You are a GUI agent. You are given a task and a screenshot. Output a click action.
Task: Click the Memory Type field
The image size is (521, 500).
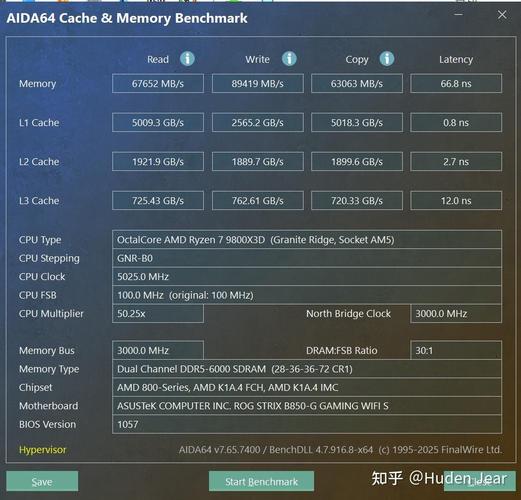[x=307, y=369]
